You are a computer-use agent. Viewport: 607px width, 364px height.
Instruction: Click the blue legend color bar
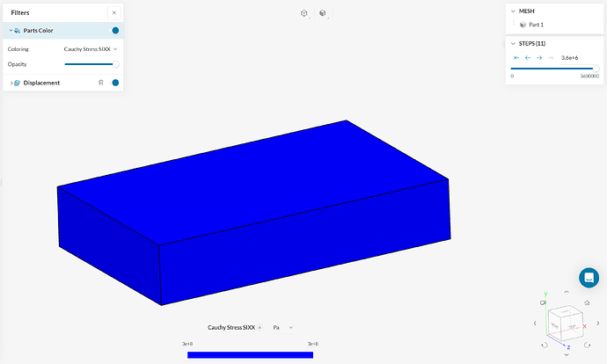[x=250, y=355]
